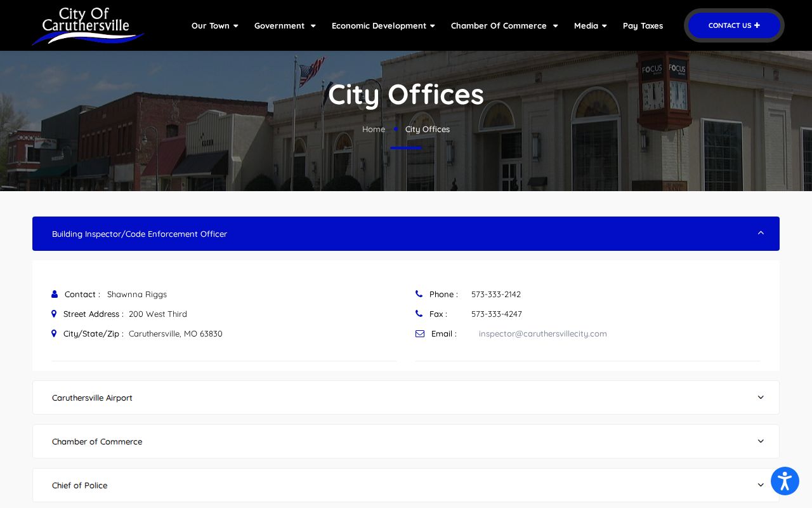Click the Chief of Police accordion title

[79, 485]
